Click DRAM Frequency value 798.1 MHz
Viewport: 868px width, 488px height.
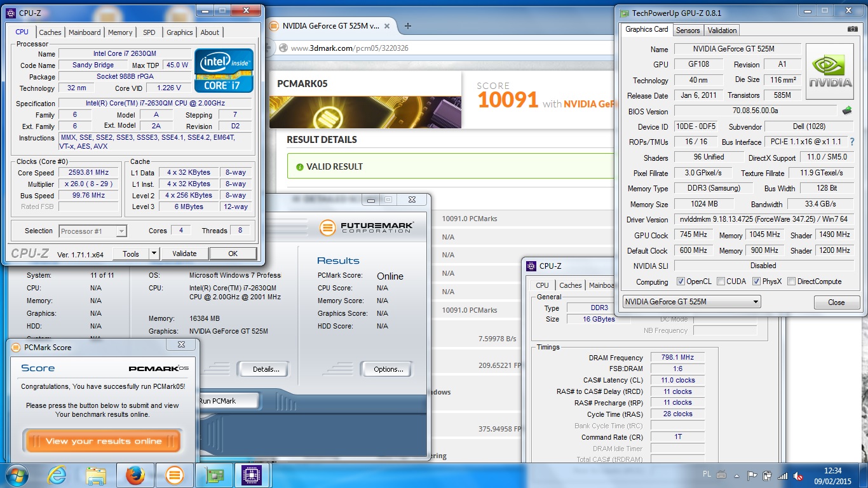[x=677, y=357]
